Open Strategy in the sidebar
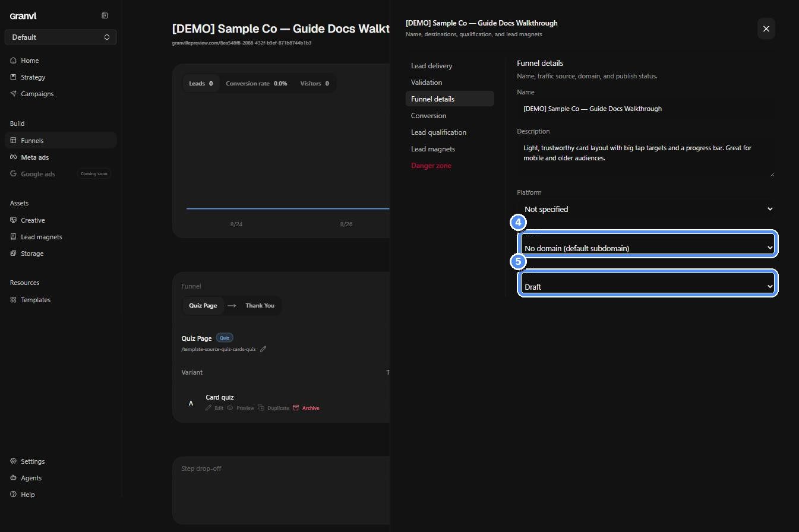The image size is (799, 532). [61, 77]
